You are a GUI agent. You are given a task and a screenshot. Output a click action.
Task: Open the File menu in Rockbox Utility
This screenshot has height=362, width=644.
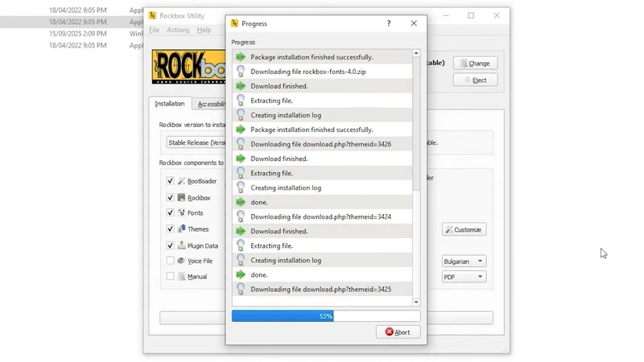pos(154,30)
